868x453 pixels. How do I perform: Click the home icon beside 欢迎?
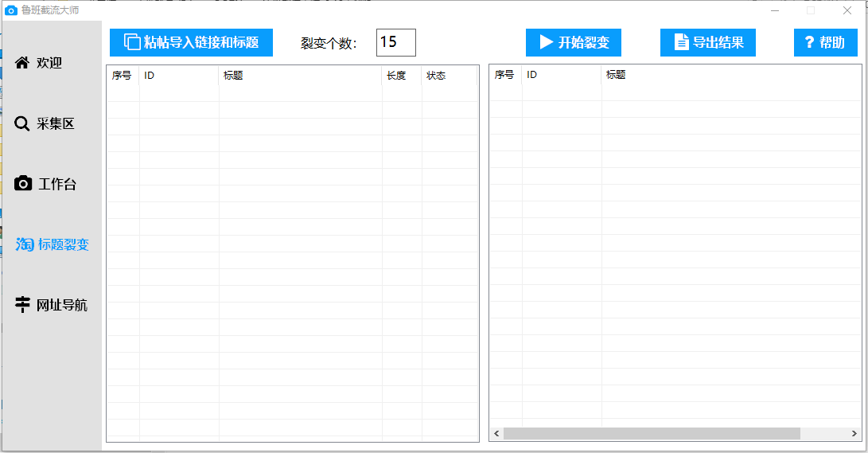pyautogui.click(x=22, y=63)
